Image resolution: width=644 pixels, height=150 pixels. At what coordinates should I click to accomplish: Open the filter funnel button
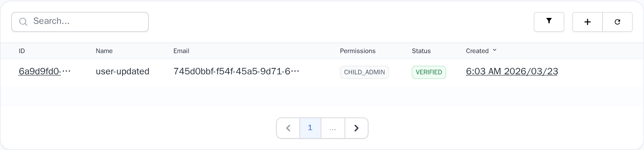point(549,22)
